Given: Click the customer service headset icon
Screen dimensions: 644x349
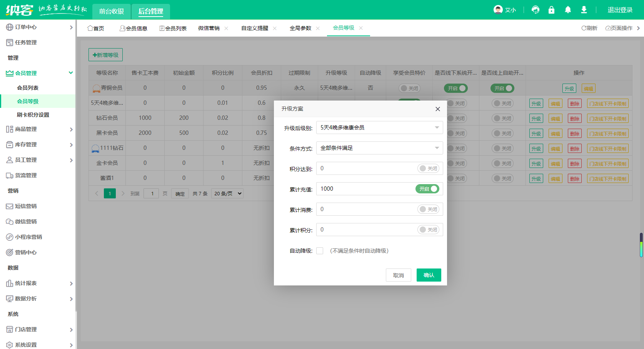Looking at the screenshot, I should pos(535,10).
